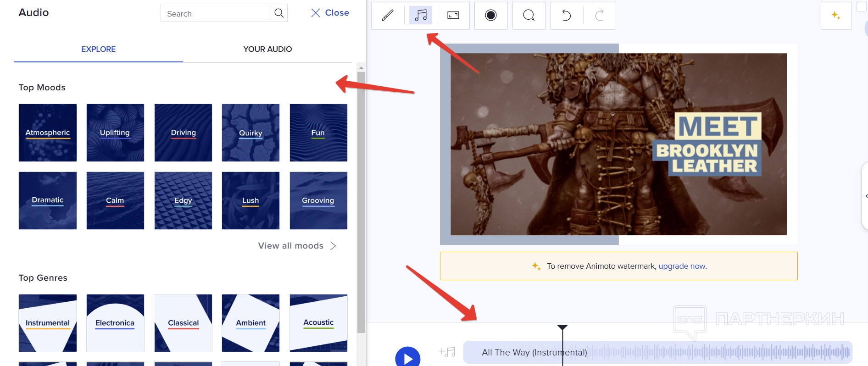
Task: Click the Audio search field
Action: tap(216, 13)
